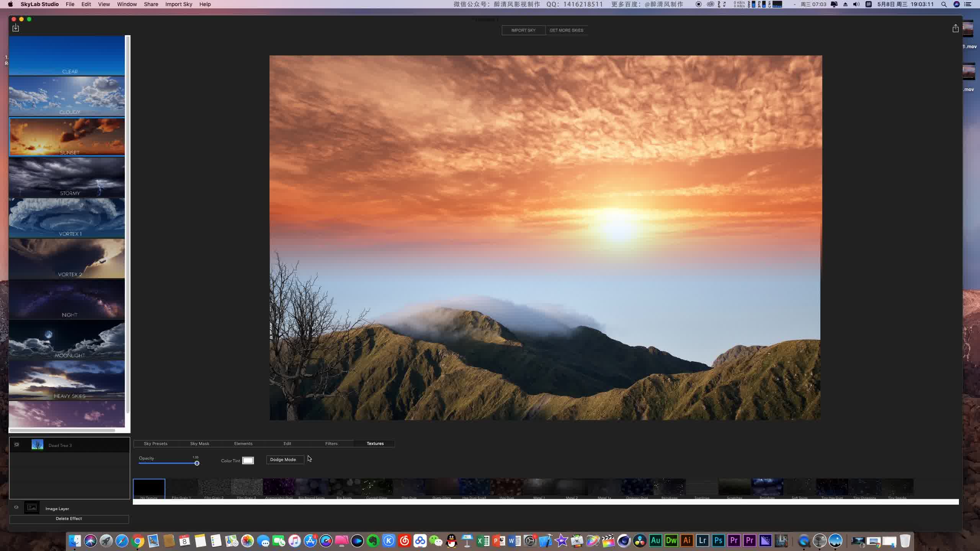Select the Dead Tree 3 layer row
This screenshot has width=980, height=551.
tap(70, 445)
